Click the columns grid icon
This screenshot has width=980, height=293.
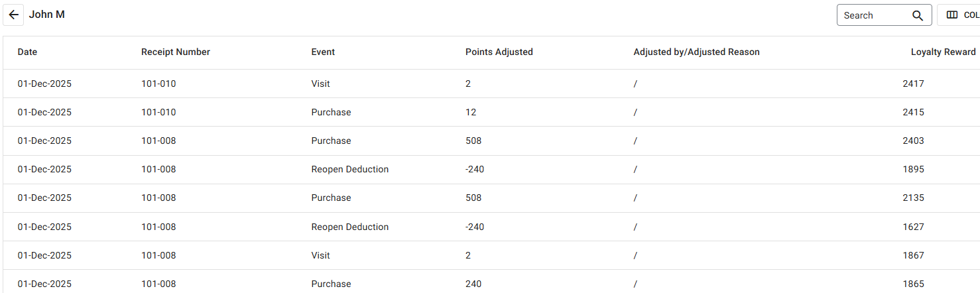[x=952, y=15]
